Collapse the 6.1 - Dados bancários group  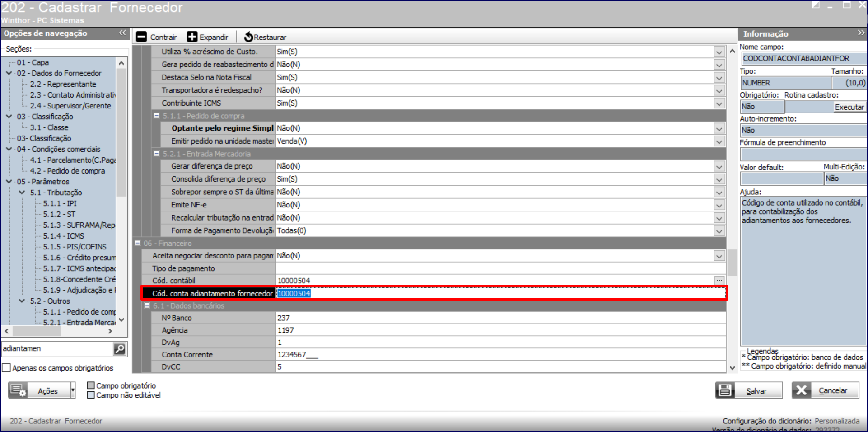(x=147, y=305)
